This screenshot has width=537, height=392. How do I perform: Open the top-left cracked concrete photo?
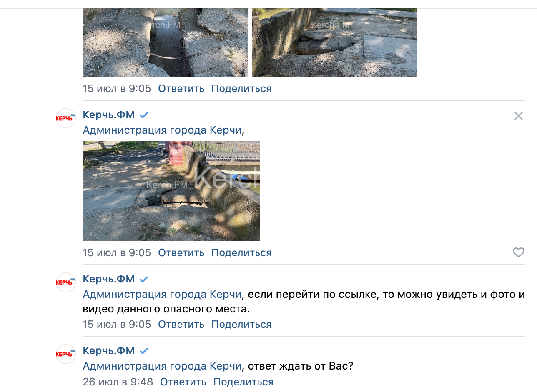click(165, 42)
